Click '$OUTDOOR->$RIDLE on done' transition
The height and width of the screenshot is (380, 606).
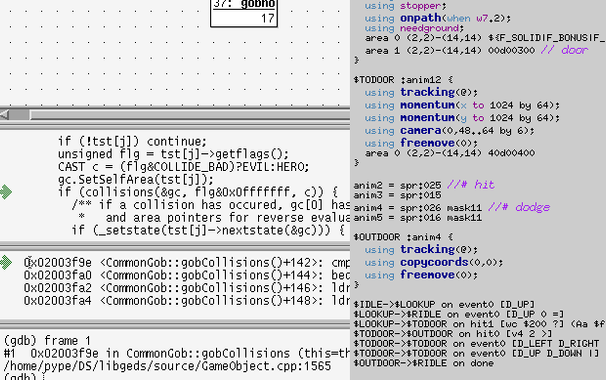424,363
